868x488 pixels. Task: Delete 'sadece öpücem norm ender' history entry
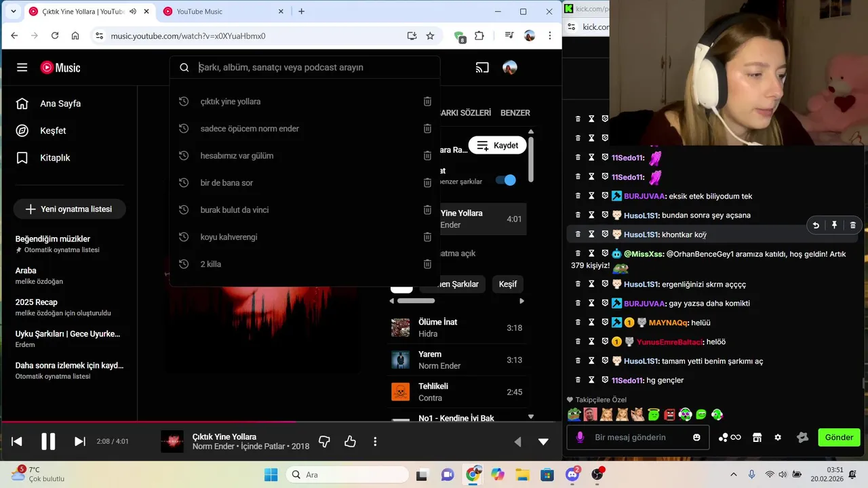[427, 129]
